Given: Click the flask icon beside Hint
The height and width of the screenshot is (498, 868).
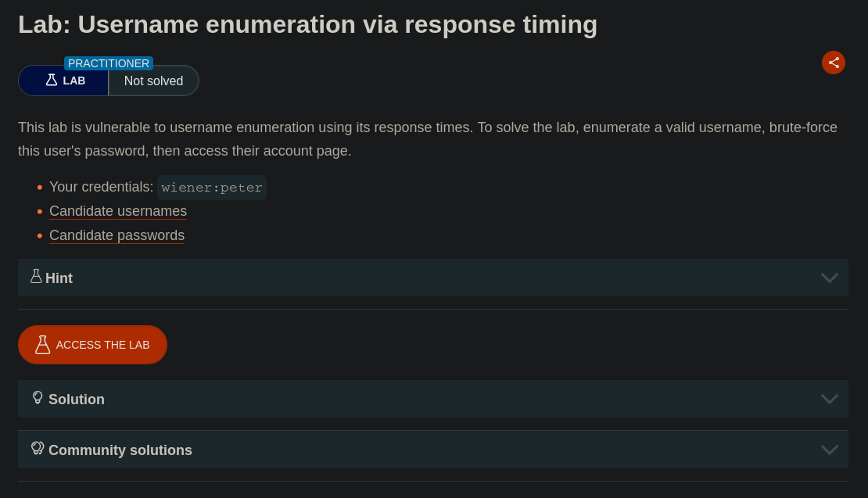Looking at the screenshot, I should [x=36, y=277].
